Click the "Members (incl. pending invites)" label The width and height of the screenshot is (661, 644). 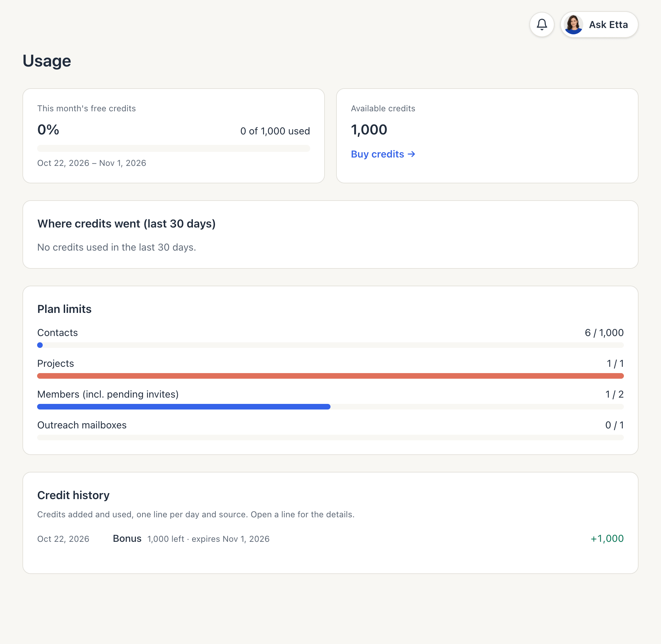pyautogui.click(x=108, y=394)
